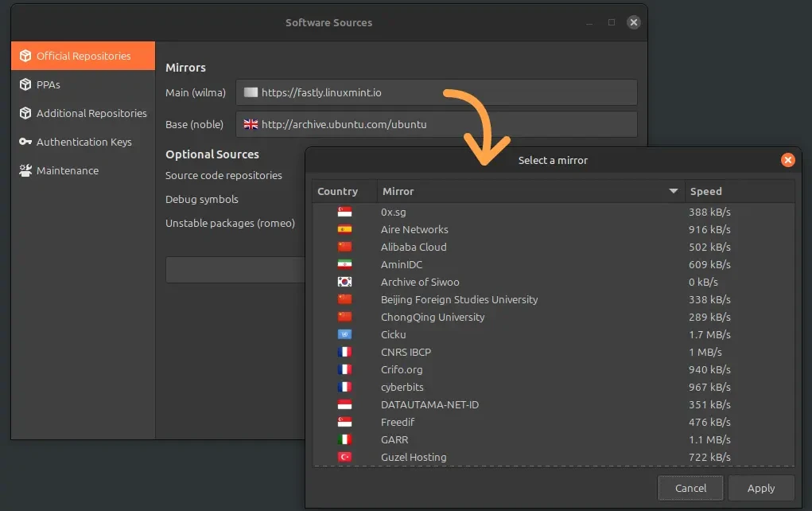The image size is (812, 511).
Task: Change the Base (noble) mirror field
Action: coord(436,124)
